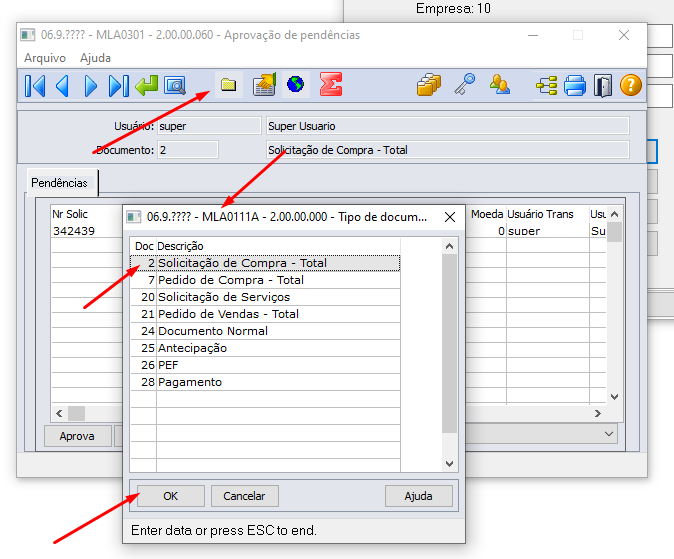Viewport: 674px width, 559px height.
Task: Close the Tipo de documento dialog
Action: pos(450,217)
